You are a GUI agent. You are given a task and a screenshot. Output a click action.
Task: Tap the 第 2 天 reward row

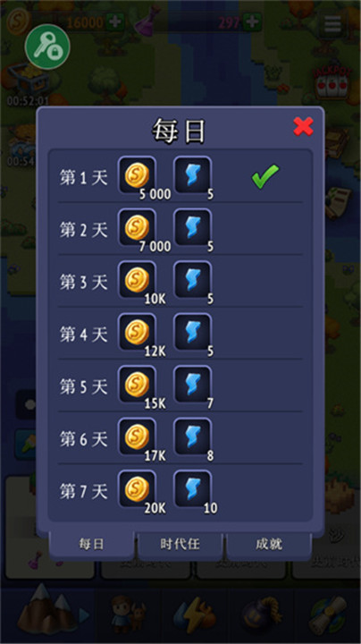point(180,228)
